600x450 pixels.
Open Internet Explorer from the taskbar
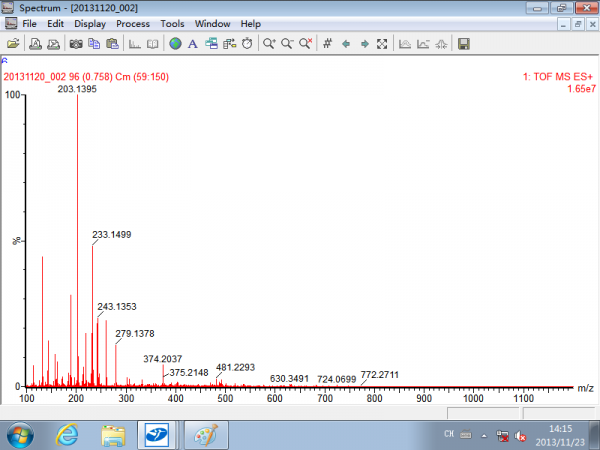68,435
